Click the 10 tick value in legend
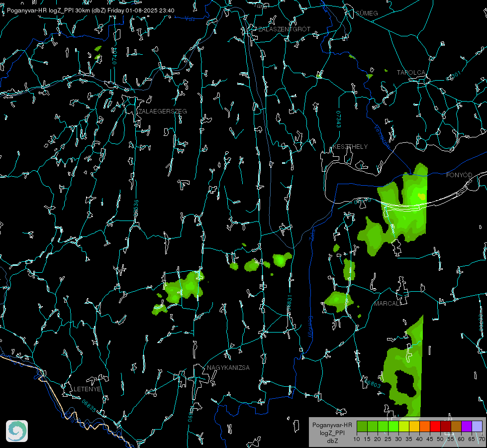Screen dimensions: 487x448 pos(357,439)
